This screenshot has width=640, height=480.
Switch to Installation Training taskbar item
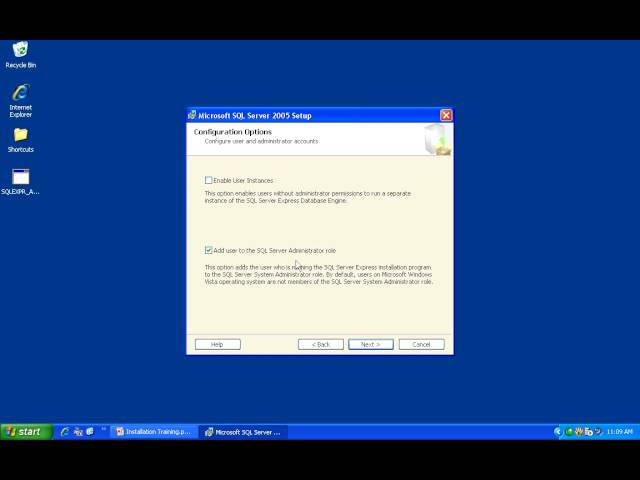154,431
